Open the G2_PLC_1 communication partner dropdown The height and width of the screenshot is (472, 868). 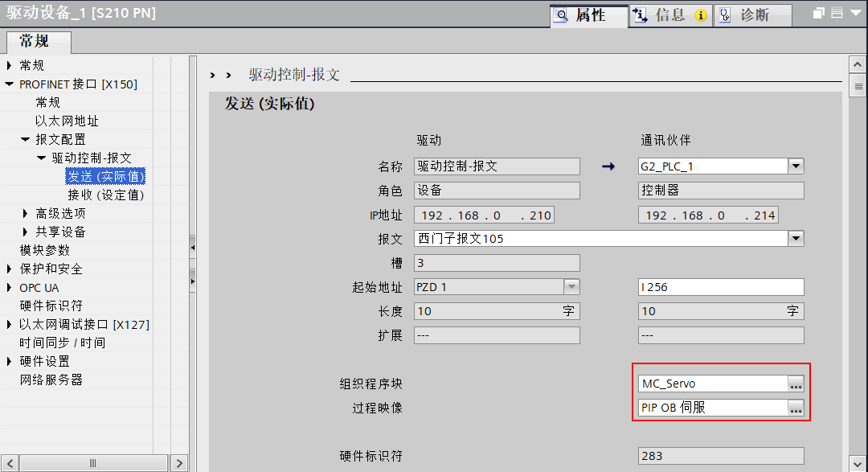(796, 166)
